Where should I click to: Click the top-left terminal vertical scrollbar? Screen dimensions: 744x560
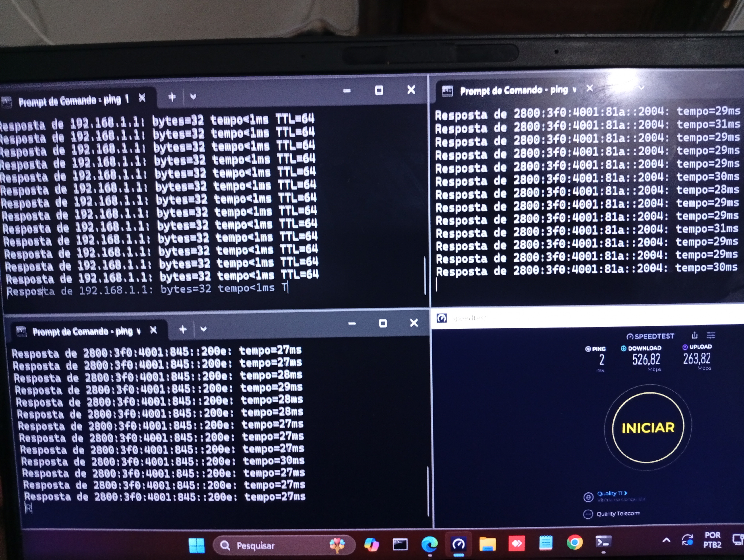pyautogui.click(x=425, y=276)
